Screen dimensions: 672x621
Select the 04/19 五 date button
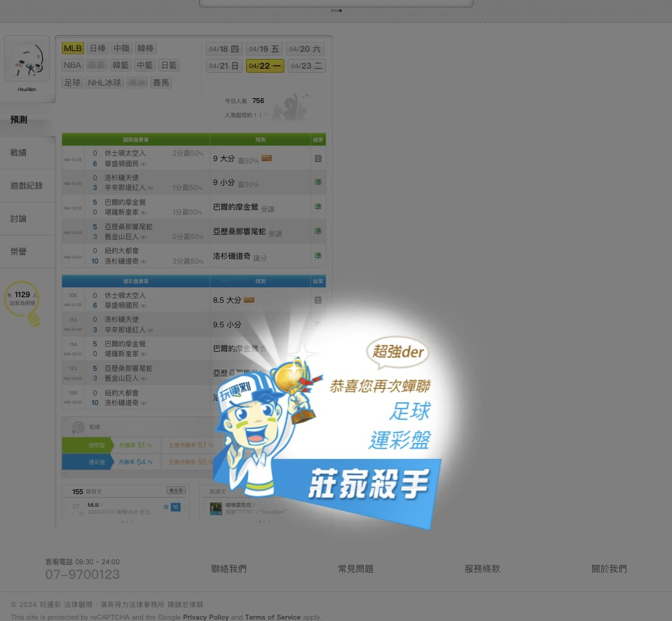[x=264, y=49]
